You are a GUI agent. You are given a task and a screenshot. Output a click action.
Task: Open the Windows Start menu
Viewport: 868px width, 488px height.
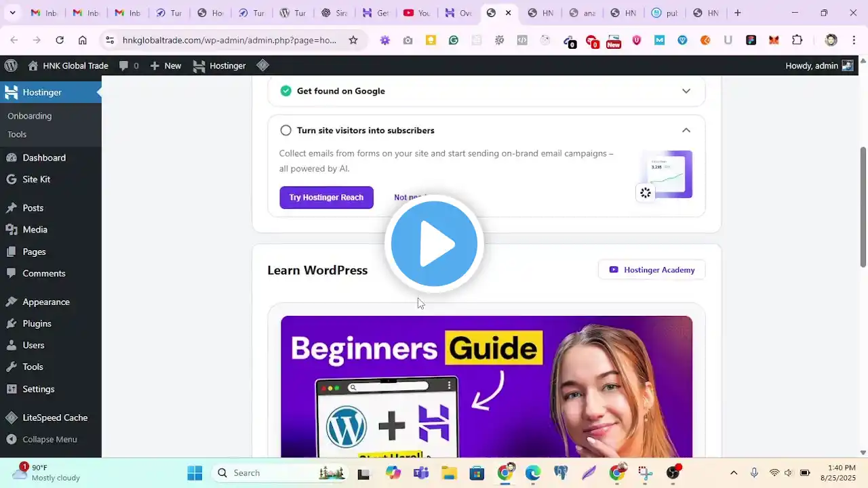195,473
